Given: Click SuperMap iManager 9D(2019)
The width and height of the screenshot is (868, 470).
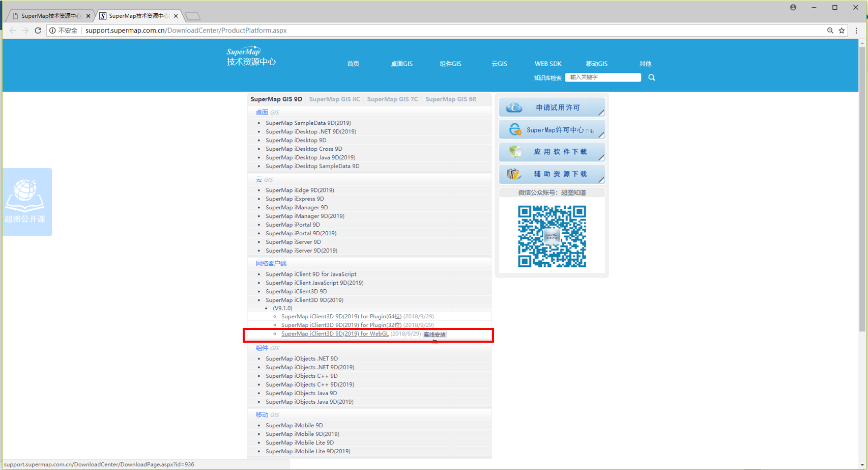Looking at the screenshot, I should pyautogui.click(x=305, y=216).
